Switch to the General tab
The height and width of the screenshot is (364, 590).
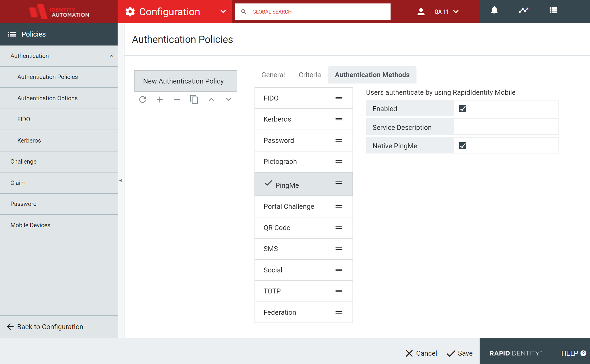click(x=273, y=75)
